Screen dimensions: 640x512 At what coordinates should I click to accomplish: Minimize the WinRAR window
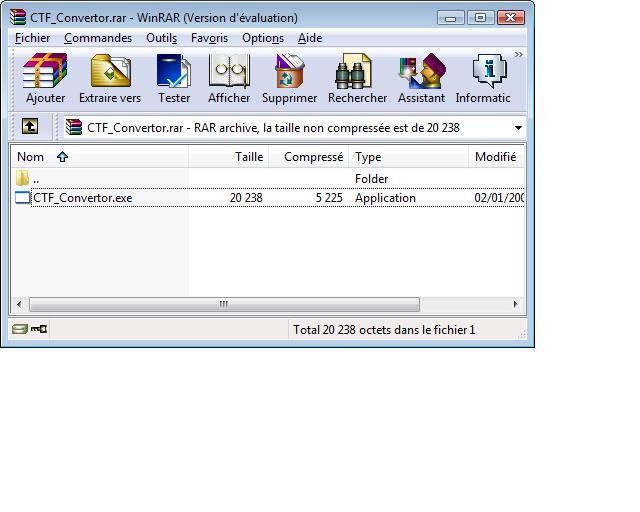[450, 18]
